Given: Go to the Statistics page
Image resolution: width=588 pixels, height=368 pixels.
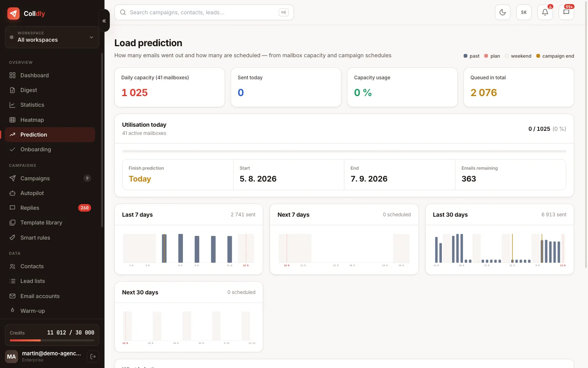Looking at the screenshot, I should tap(50, 105).
